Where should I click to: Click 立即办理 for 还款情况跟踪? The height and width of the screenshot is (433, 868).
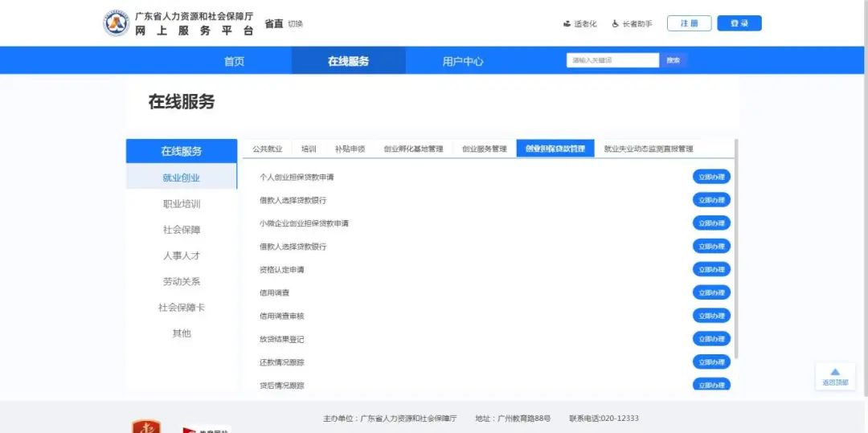pyautogui.click(x=711, y=362)
